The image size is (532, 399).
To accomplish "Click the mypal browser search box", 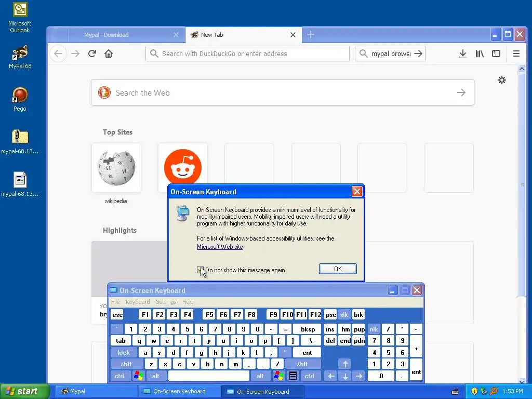I will (390, 54).
